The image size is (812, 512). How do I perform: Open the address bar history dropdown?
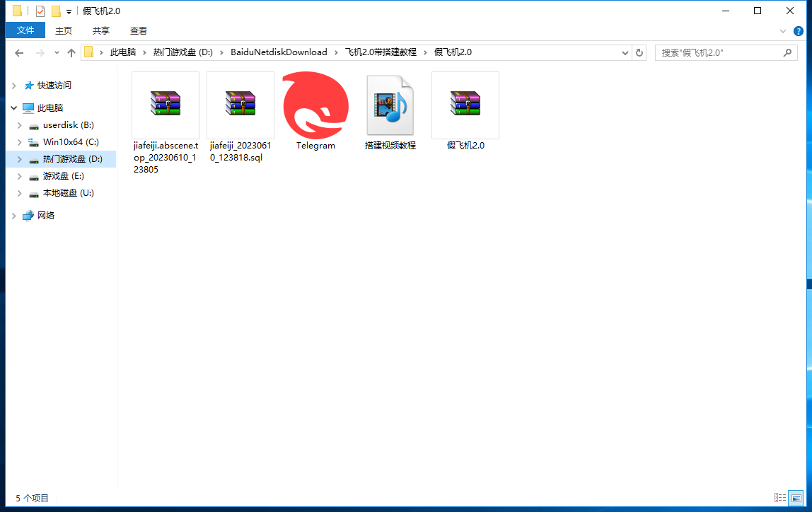(625, 52)
